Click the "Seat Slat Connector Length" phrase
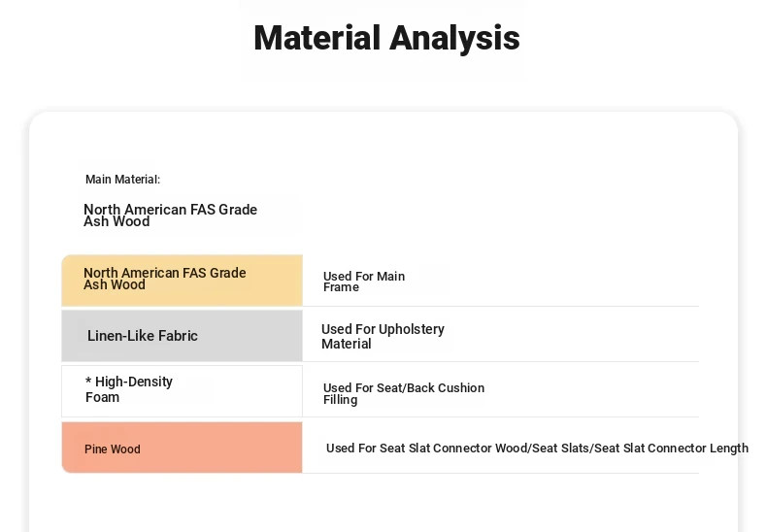The height and width of the screenshot is (532, 767). [671, 449]
